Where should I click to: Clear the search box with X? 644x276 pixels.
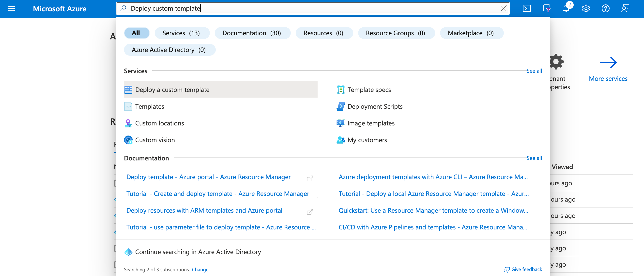(x=504, y=9)
